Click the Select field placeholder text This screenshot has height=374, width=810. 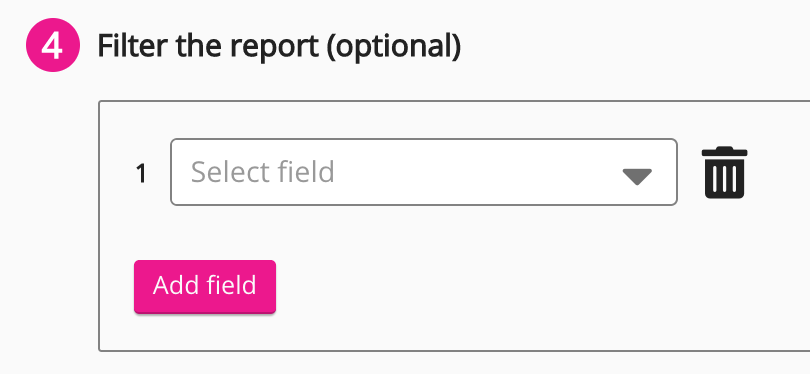point(262,172)
